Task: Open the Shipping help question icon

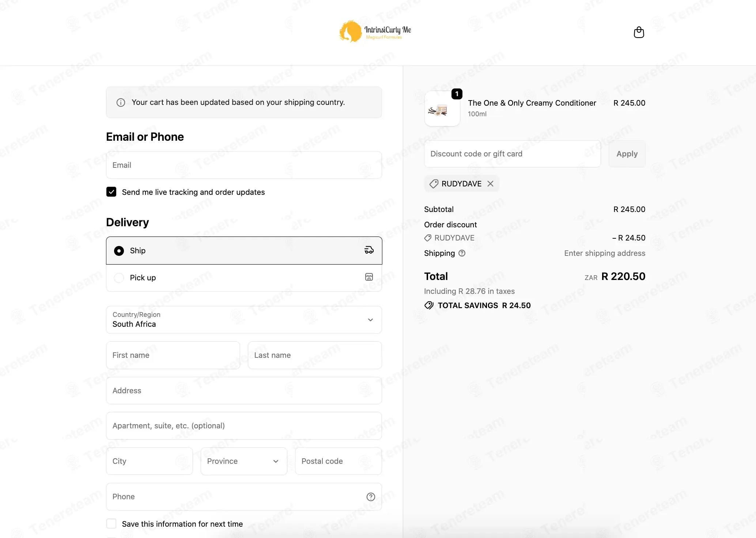Action: click(x=462, y=253)
